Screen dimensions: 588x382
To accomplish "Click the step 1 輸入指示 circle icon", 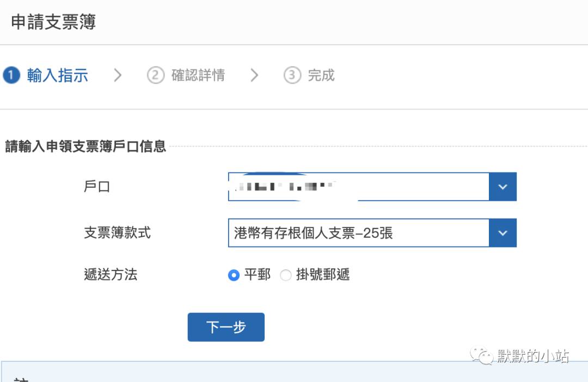I will pos(11,75).
